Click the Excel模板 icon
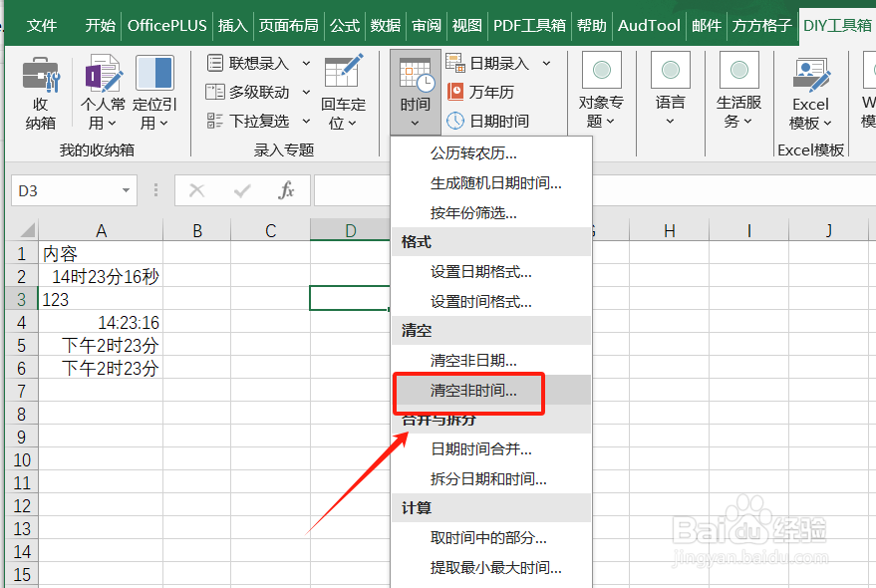Image resolution: width=876 pixels, height=588 pixels. coord(811,74)
